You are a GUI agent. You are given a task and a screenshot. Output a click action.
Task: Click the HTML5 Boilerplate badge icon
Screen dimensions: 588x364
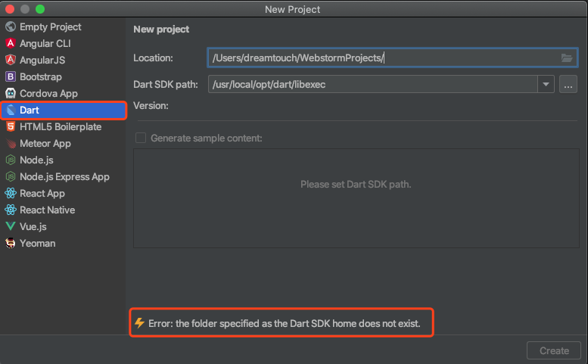coord(11,126)
